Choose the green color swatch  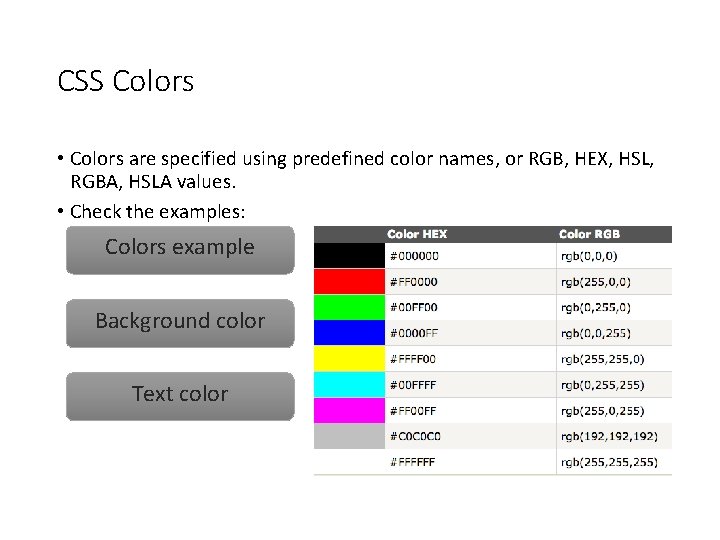click(349, 307)
